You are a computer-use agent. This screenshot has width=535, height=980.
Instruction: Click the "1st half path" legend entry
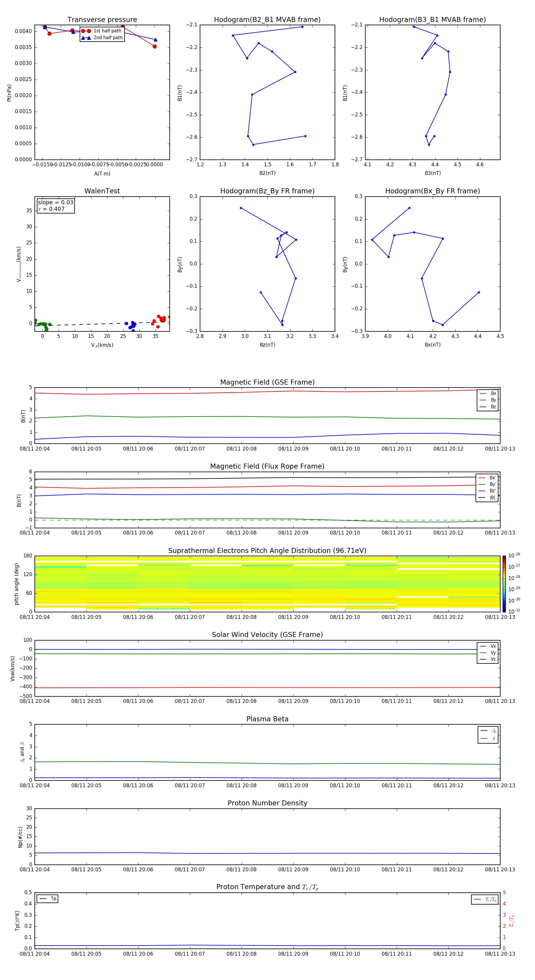tap(102, 31)
